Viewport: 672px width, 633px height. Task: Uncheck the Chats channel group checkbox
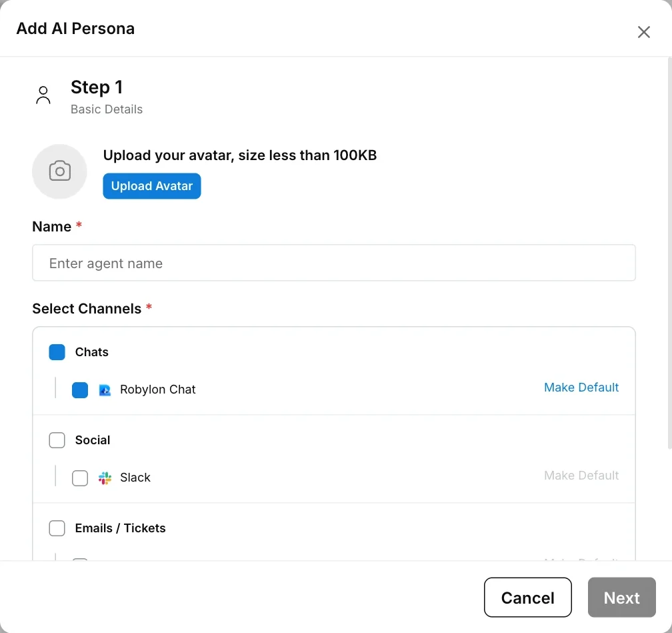57,352
